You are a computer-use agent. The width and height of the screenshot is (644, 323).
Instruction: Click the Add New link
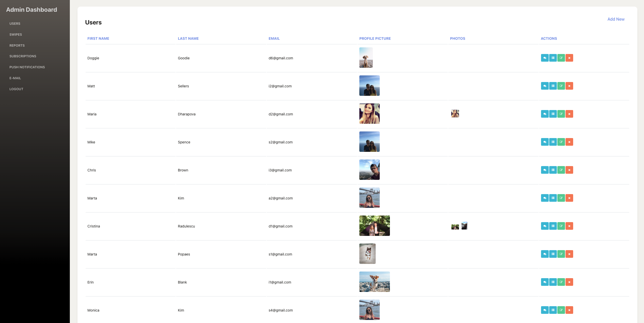pos(616,19)
